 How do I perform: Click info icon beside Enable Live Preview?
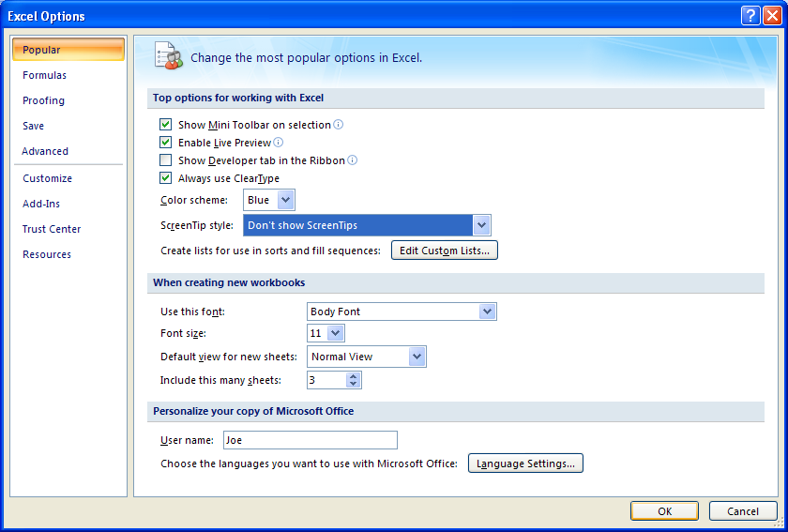(278, 143)
